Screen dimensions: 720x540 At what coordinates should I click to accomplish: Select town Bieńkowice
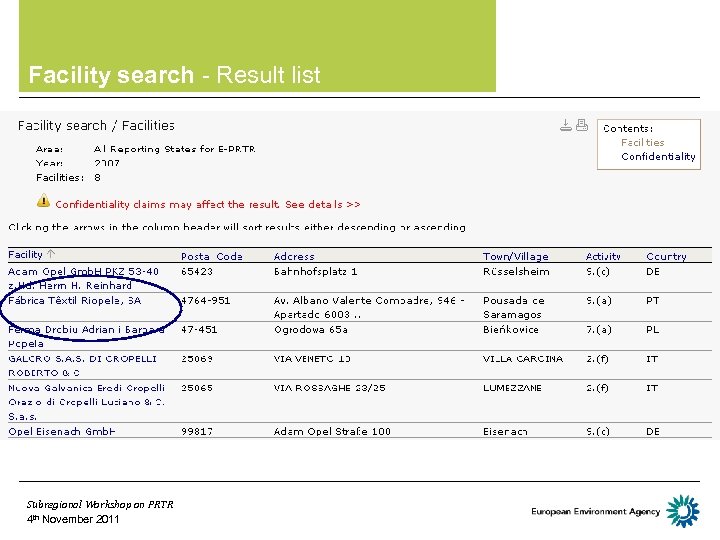pyautogui.click(x=511, y=329)
